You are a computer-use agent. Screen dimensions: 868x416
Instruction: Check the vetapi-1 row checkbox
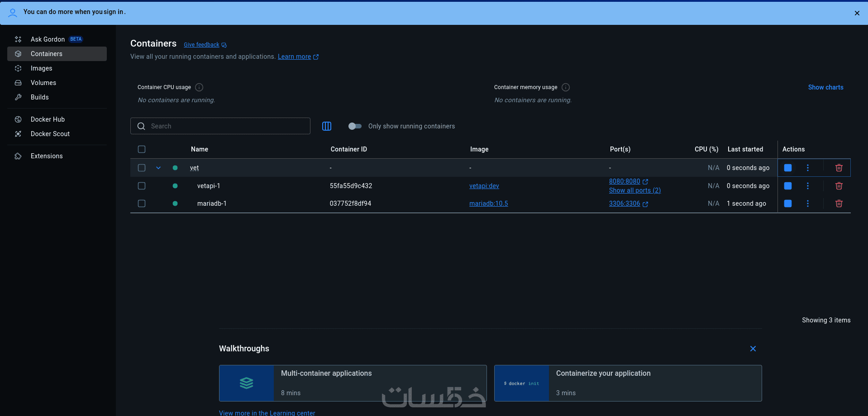pyautogui.click(x=142, y=186)
